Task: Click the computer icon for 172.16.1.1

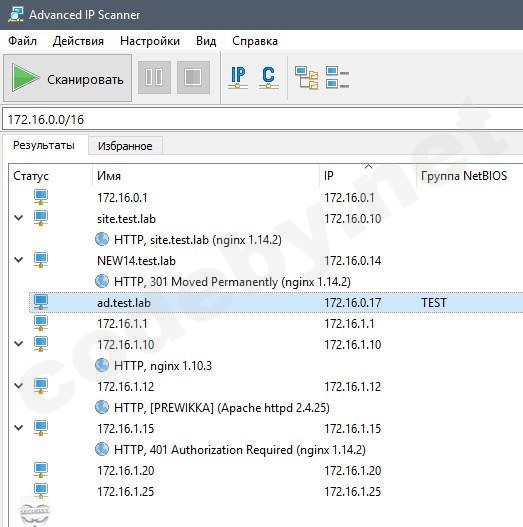Action: click(41, 323)
